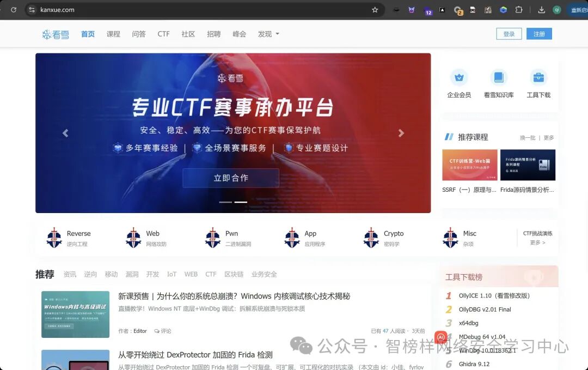Click the 看雪 snowflake logo
This screenshot has height=370, width=588.
point(56,34)
